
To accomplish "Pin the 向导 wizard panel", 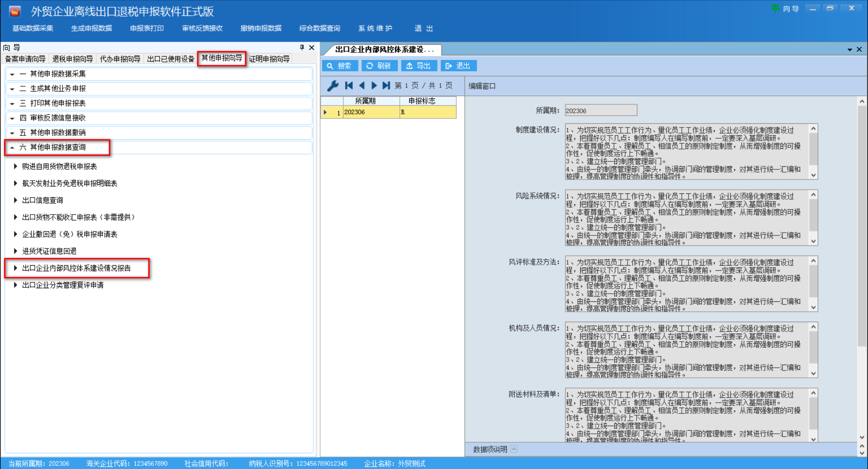I will click(x=302, y=47).
